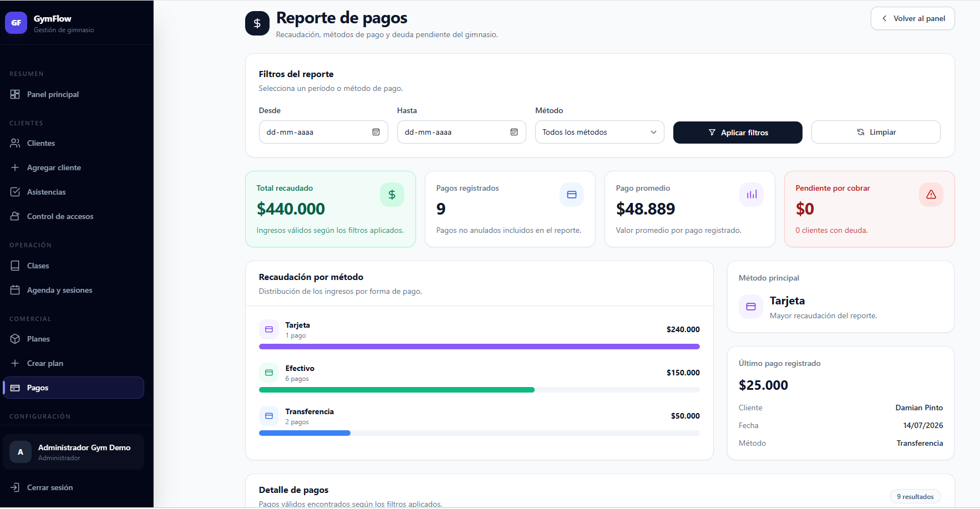Click the 9 resultados badge
Screen dimensions: 980x509
click(915, 497)
